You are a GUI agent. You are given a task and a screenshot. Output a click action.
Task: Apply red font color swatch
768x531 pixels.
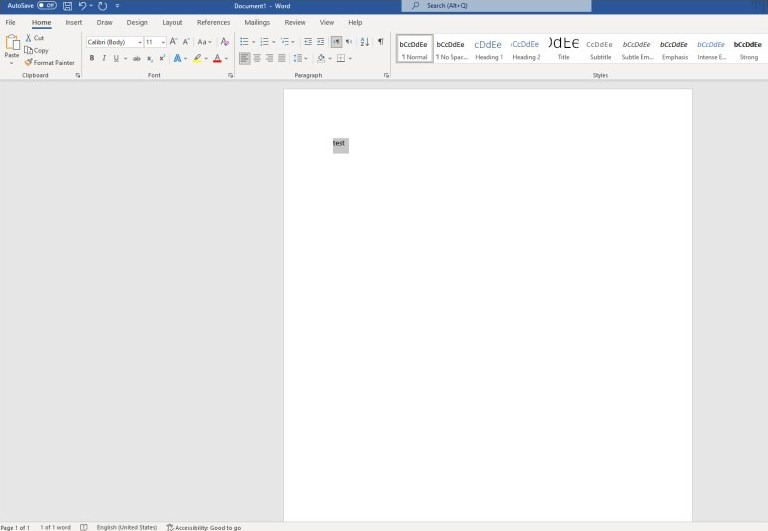(x=217, y=58)
